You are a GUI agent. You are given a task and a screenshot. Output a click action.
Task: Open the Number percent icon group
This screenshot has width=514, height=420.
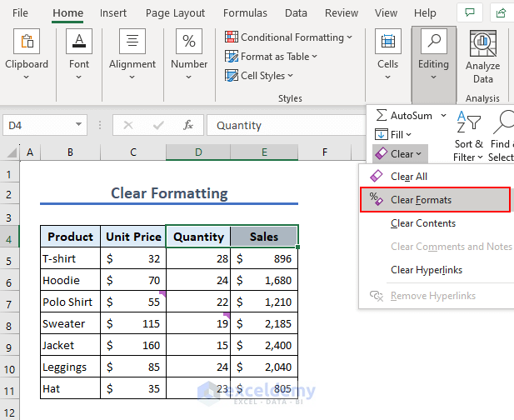click(189, 42)
